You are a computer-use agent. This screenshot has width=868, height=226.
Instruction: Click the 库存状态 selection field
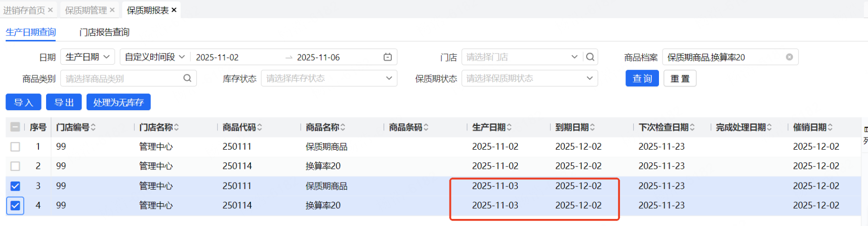click(328, 78)
